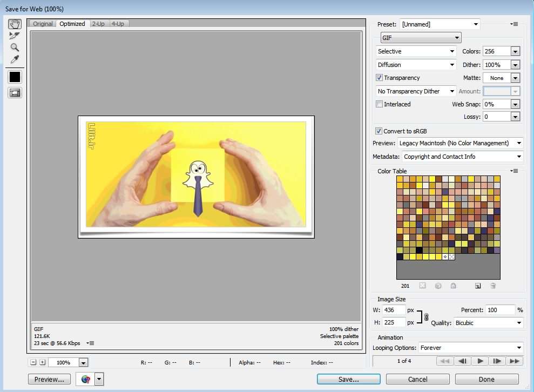This screenshot has width=534, height=392.
Task: Select the Eyedropper tool
Action: tap(15, 59)
